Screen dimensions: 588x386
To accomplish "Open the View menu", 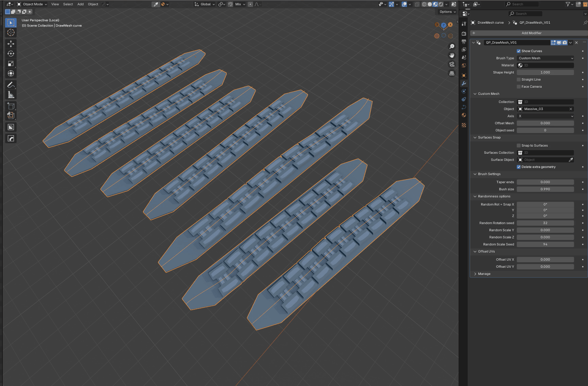I will [55, 4].
